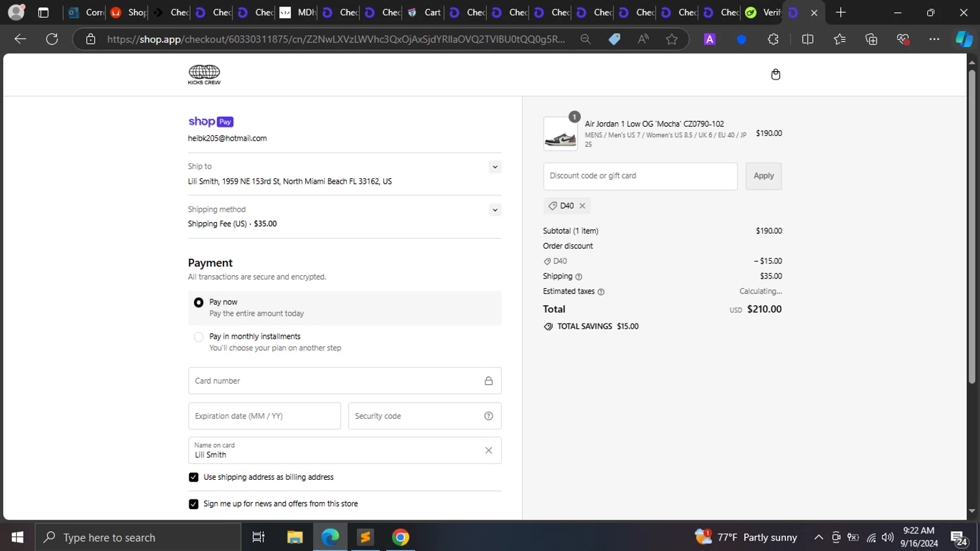Show security code help icon
The image size is (980, 551).
(x=489, y=416)
